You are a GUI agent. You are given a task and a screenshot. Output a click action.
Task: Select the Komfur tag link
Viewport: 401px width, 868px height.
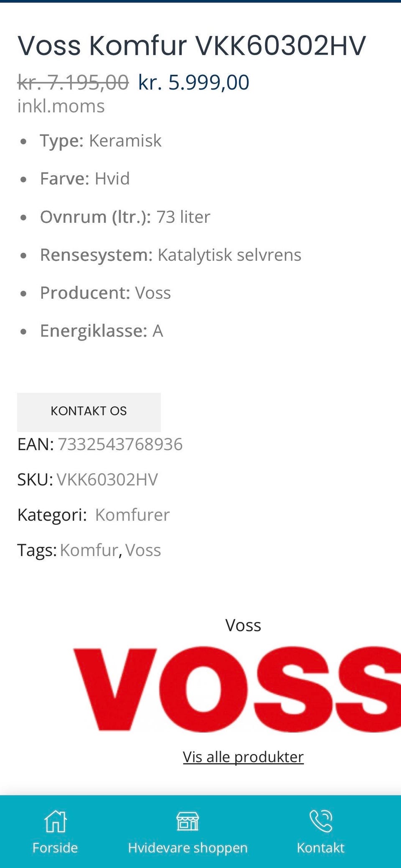point(89,550)
